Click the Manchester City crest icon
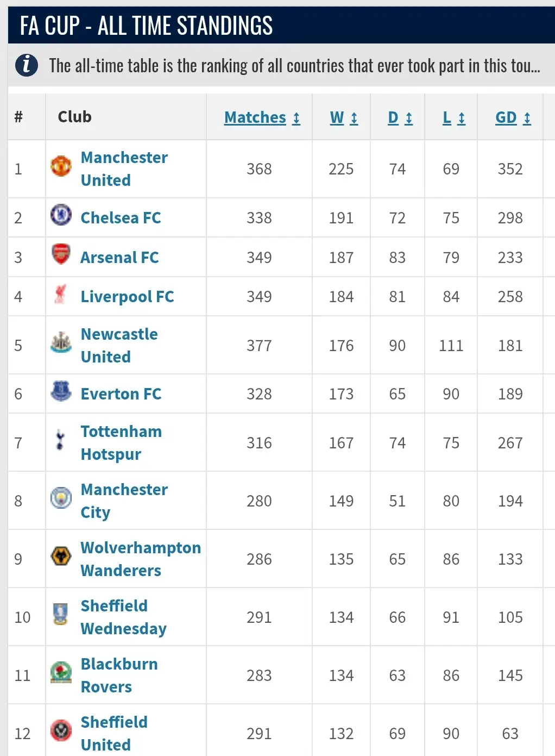 (x=61, y=498)
